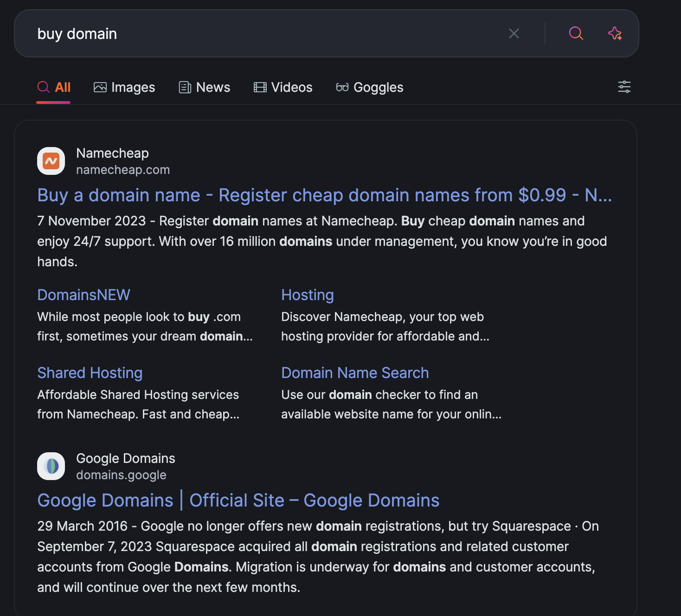Open the Google Domains Official Site result
Image resolution: width=681 pixels, height=616 pixels.
[x=238, y=500]
